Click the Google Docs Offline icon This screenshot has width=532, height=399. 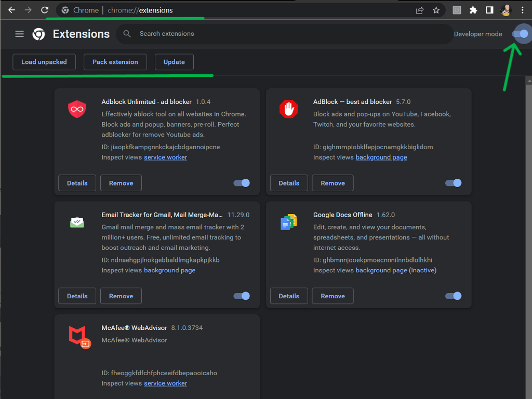289,222
